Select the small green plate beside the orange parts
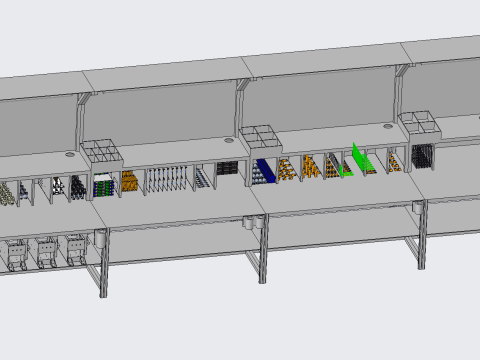This screenshot has width=480, height=360. pos(345,170)
